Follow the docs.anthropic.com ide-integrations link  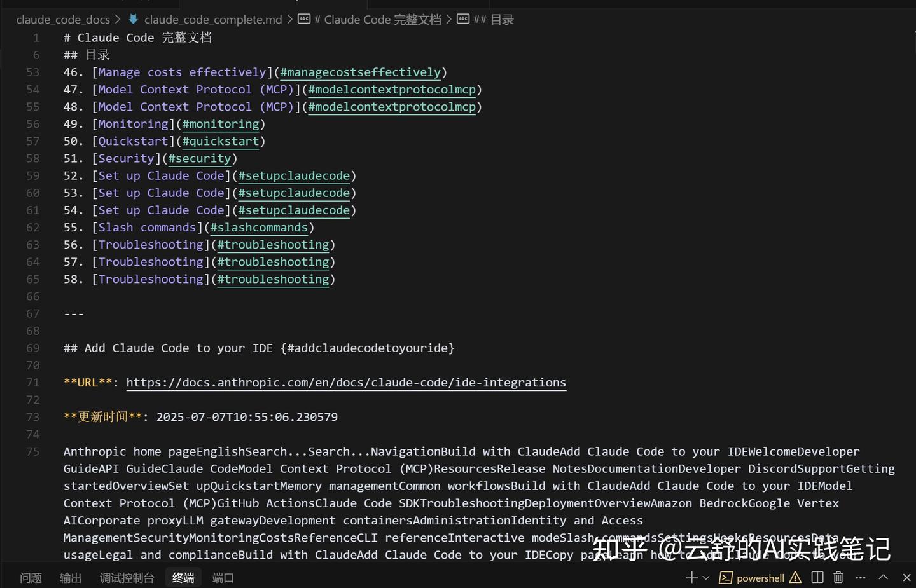[x=345, y=382]
